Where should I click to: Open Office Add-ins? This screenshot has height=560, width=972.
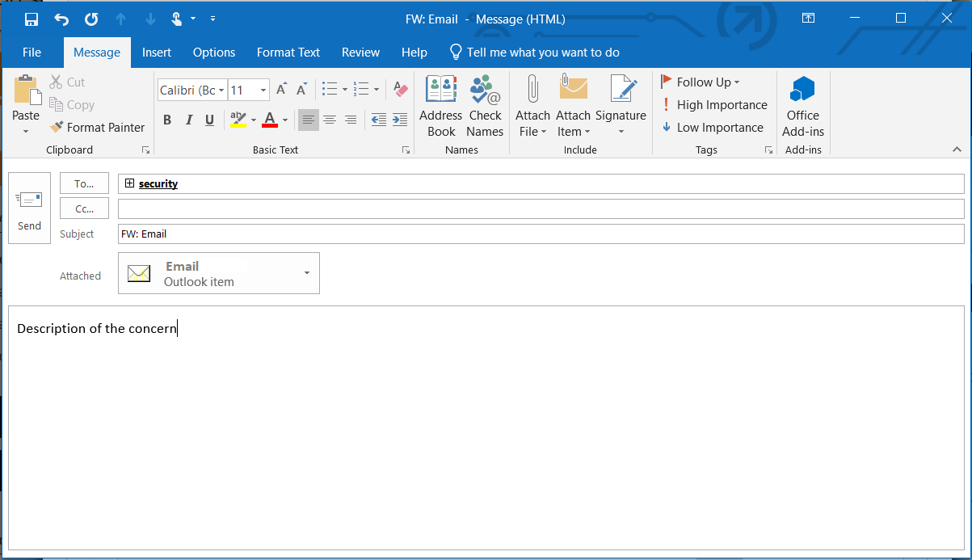(x=803, y=106)
